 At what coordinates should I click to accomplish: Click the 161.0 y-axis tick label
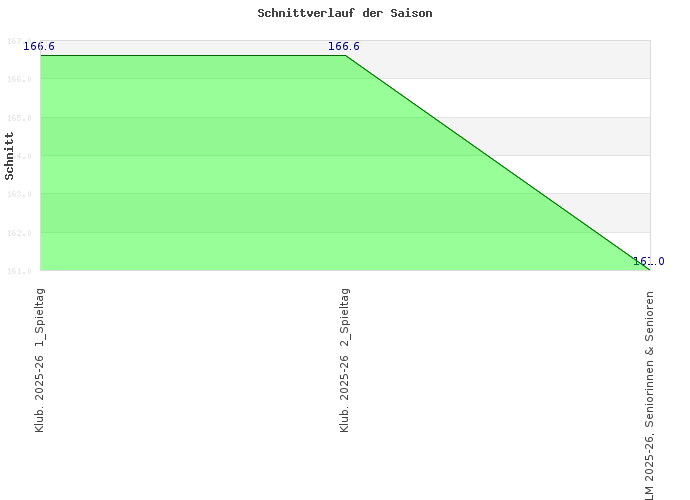point(21,270)
